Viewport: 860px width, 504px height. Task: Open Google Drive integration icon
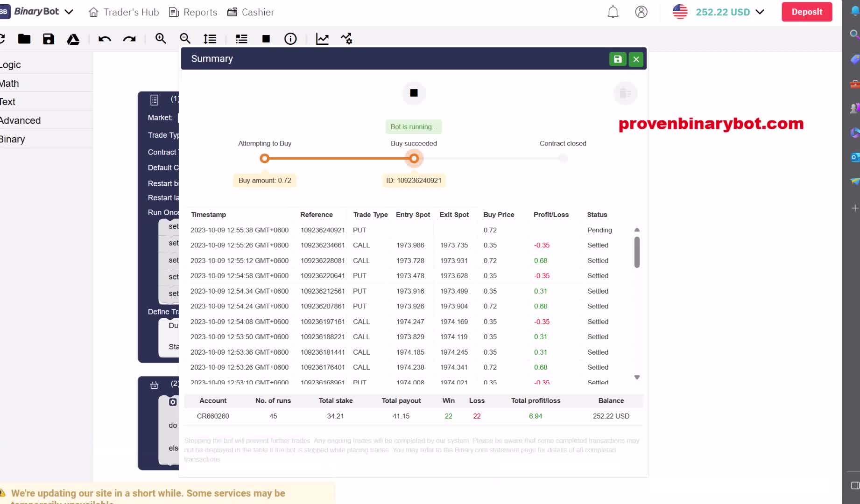coord(73,39)
